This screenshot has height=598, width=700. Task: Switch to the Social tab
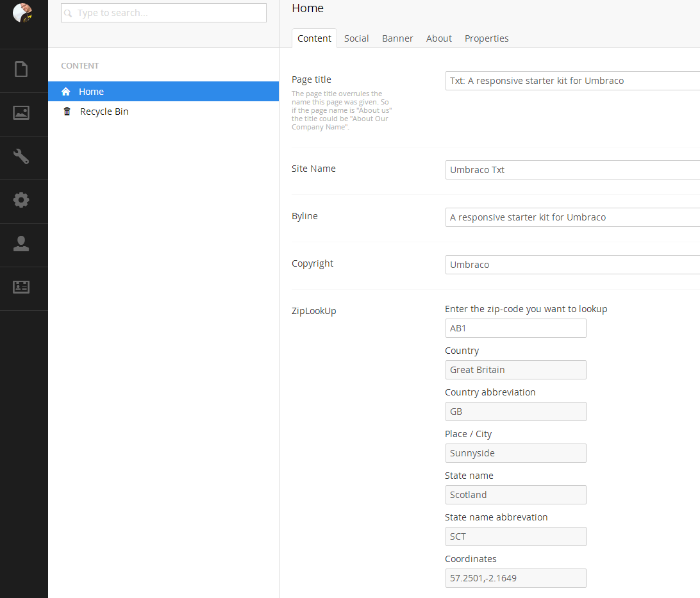tap(356, 38)
